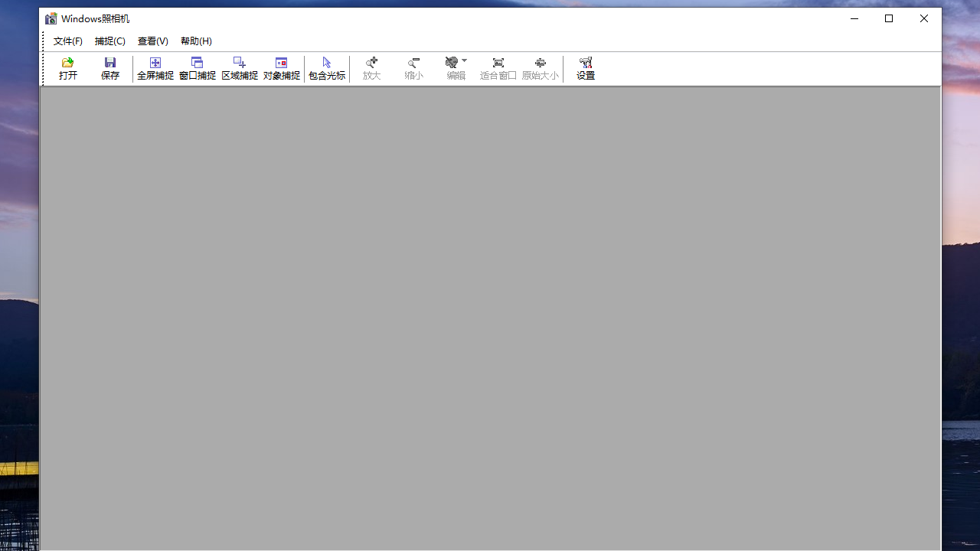The image size is (980, 551).
Task: Open the 文件(F) menu
Action: [x=67, y=41]
